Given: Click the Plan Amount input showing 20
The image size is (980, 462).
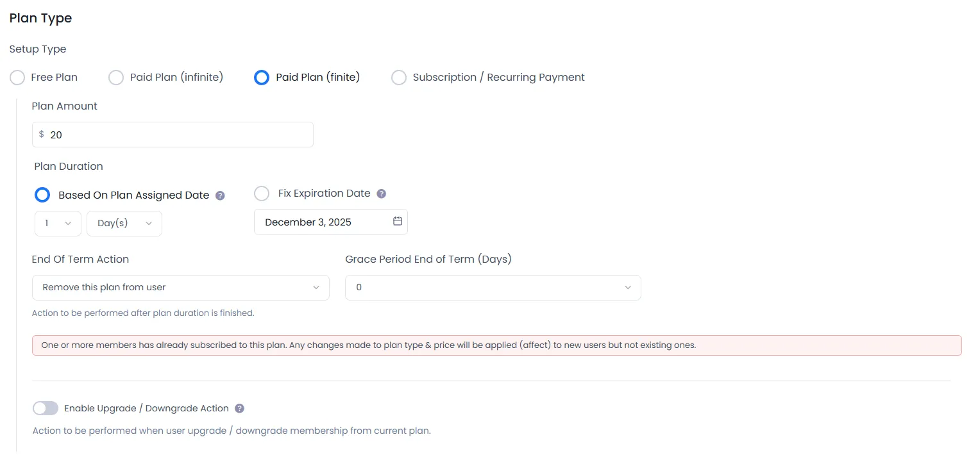Looking at the screenshot, I should (173, 135).
